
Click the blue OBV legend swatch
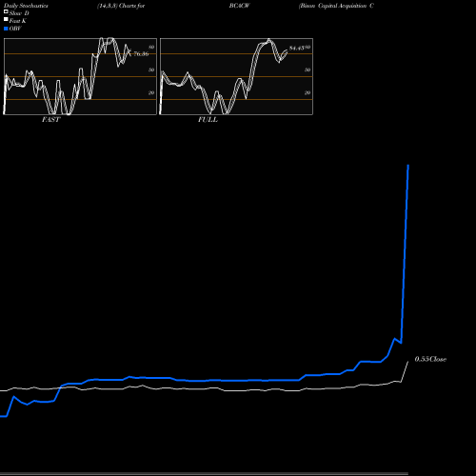(6, 29)
